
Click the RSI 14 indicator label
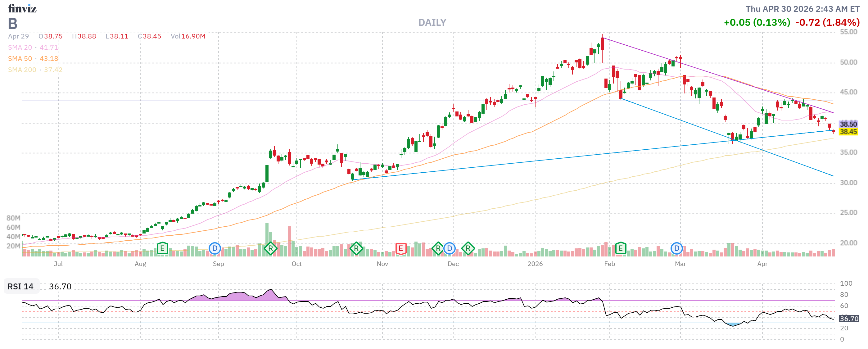click(x=20, y=287)
